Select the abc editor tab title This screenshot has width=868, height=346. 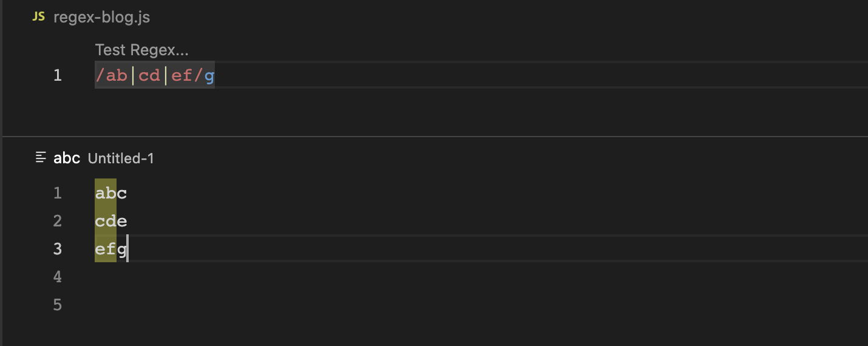point(67,158)
